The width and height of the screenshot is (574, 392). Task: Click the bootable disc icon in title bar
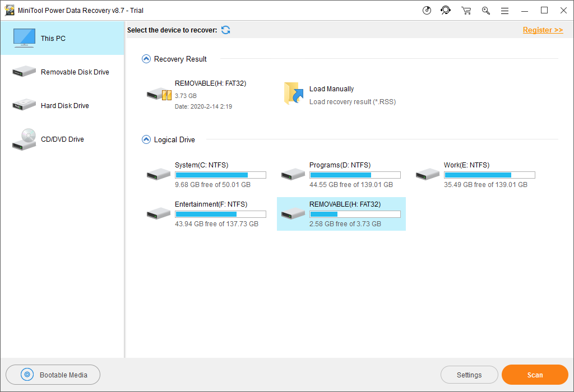427,10
